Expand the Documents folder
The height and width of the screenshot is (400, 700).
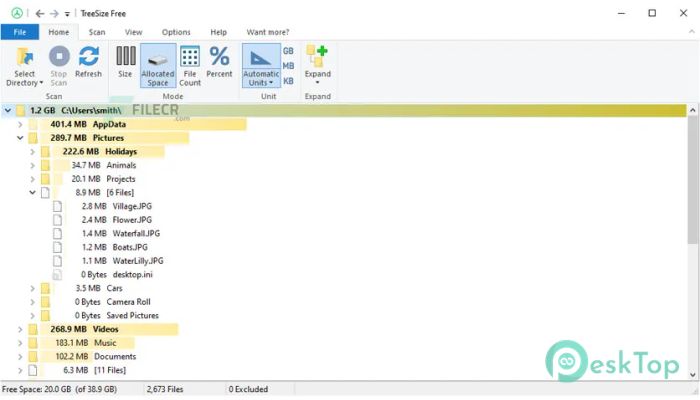(20, 357)
